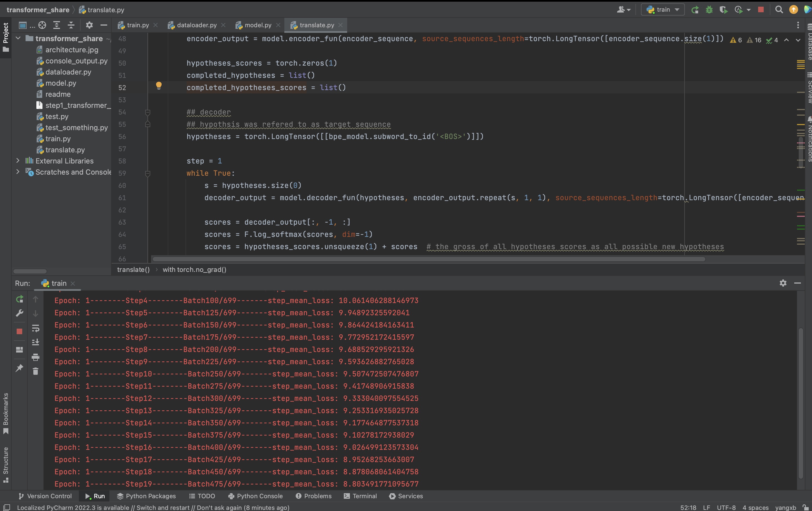Switch to the model.py editor tab
Screen dimensions: 812x511
click(x=258, y=25)
